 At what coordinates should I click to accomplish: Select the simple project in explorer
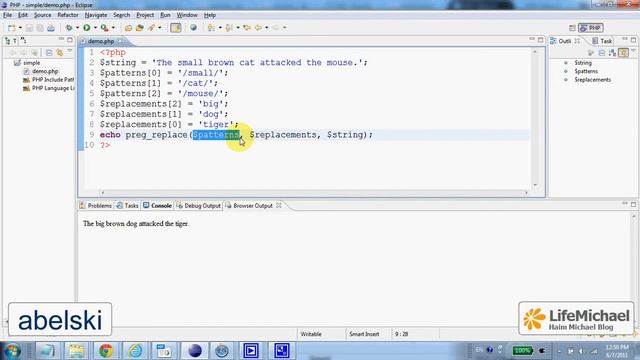tap(28, 63)
